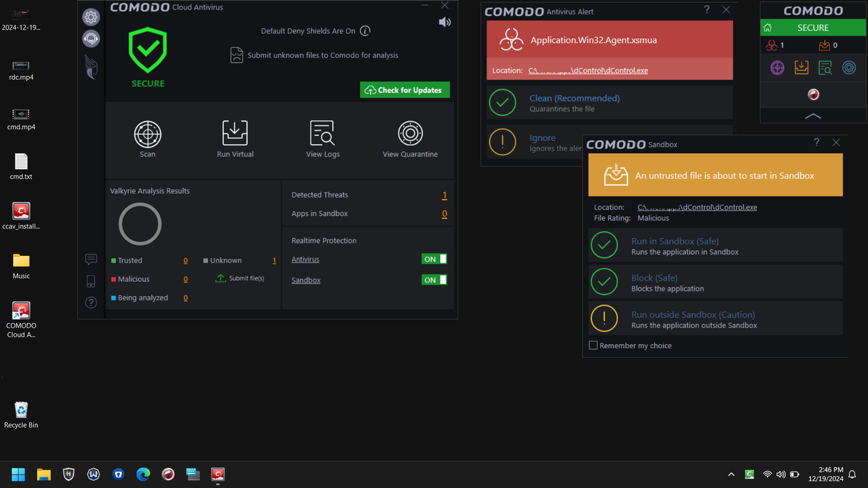
Task: Open settings gear in Comodo Cloud Antivirus sidebar
Action: [91, 17]
